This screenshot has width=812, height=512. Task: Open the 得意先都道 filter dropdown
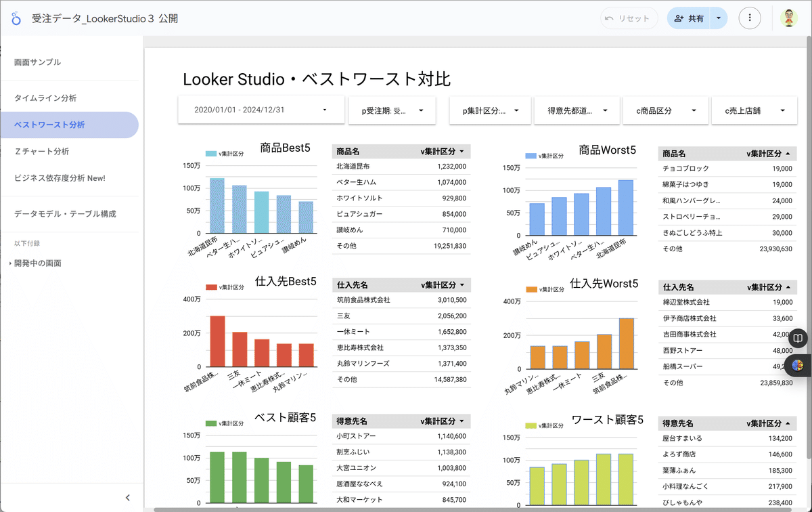pyautogui.click(x=577, y=110)
